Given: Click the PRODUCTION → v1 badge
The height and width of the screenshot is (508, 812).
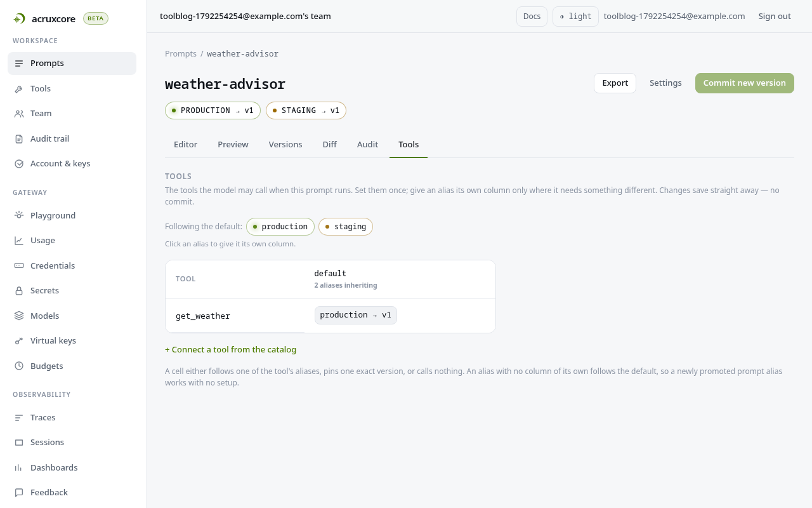Looking at the screenshot, I should [213, 110].
